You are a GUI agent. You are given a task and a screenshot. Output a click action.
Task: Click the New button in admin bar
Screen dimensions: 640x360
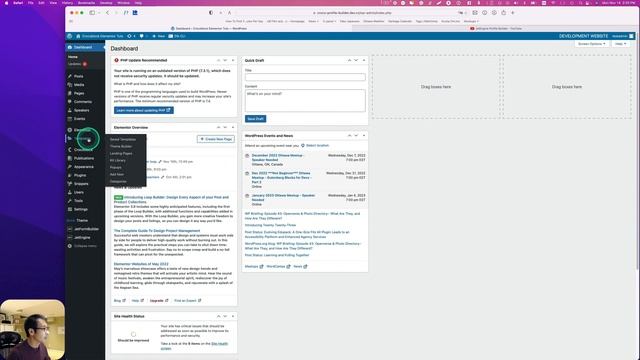[x=159, y=36]
